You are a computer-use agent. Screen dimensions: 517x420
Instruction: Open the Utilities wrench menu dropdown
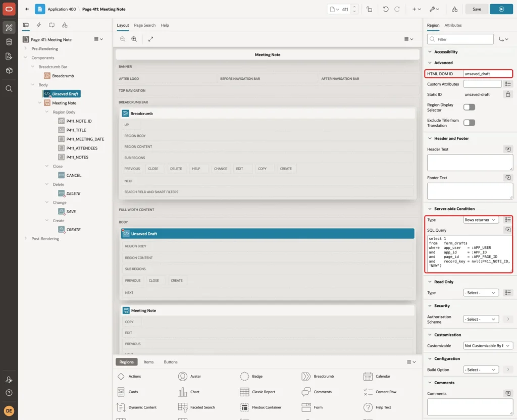pyautogui.click(x=434, y=9)
